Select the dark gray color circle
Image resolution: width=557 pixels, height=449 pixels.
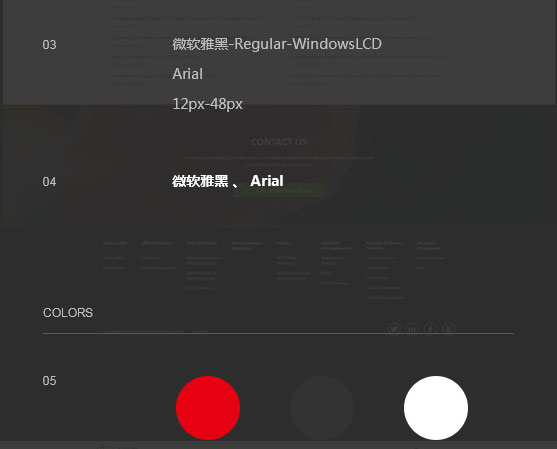(322, 408)
